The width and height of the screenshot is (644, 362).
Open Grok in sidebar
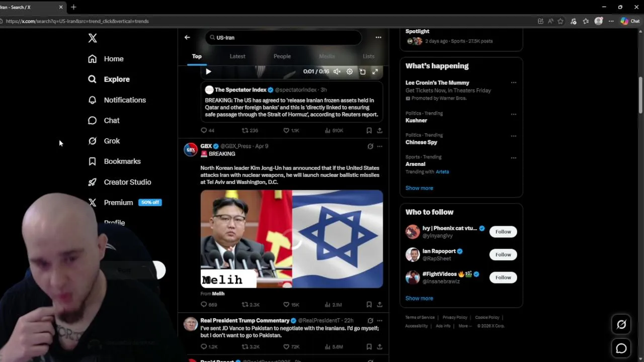point(104,141)
